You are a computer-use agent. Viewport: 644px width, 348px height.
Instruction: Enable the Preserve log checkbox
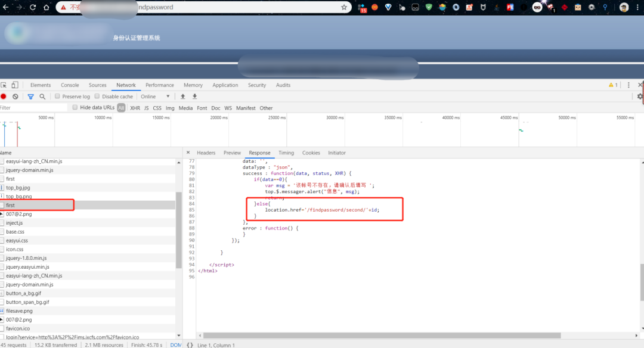coord(57,96)
